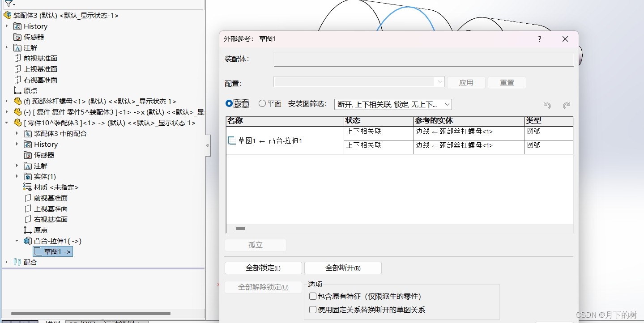Image resolution: width=644 pixels, height=323 pixels.
Task: Open the feature tree filter funnel icon
Action: click(x=9, y=4)
